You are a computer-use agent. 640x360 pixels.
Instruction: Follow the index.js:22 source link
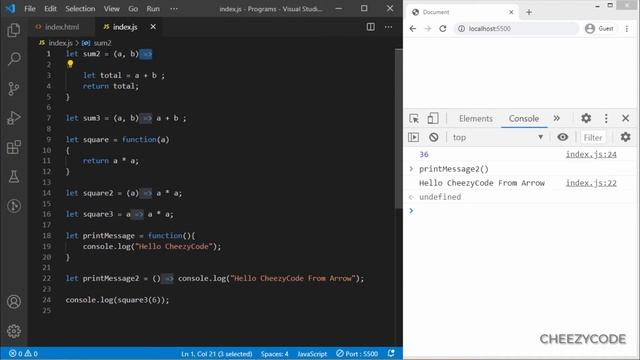pyautogui.click(x=591, y=183)
